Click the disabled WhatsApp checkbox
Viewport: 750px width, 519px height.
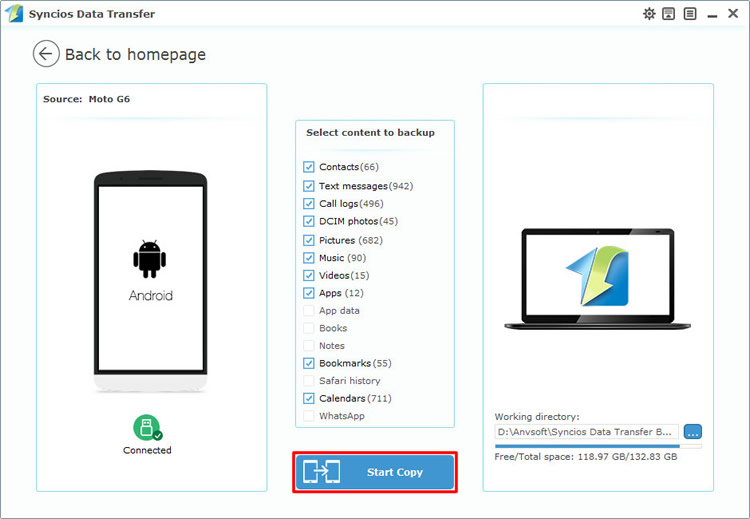coord(309,416)
